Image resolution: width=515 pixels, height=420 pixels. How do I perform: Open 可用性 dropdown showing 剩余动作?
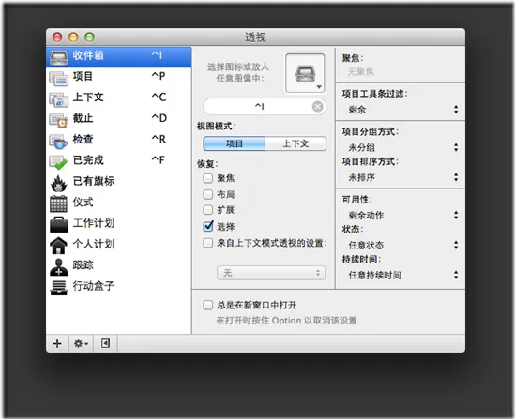tap(402, 216)
